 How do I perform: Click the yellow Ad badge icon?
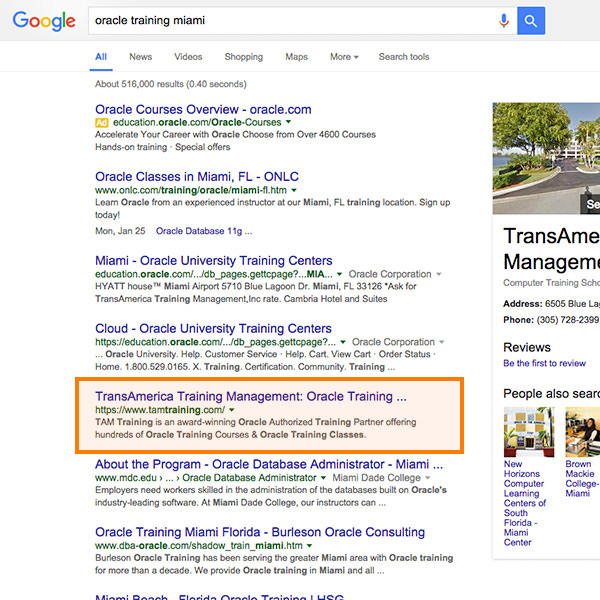coord(101,122)
